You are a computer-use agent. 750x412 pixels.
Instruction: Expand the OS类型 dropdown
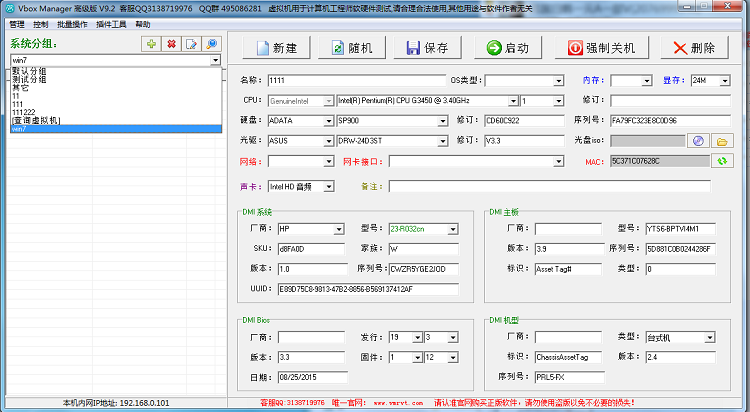pos(559,81)
